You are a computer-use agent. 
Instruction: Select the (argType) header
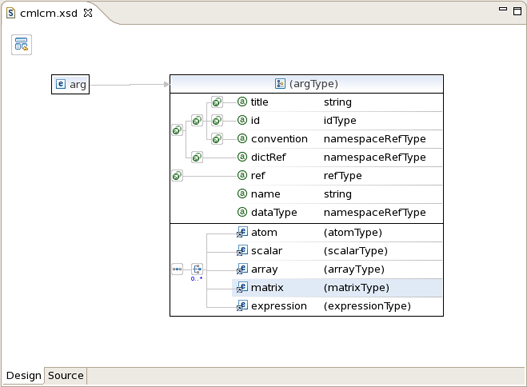coord(307,84)
